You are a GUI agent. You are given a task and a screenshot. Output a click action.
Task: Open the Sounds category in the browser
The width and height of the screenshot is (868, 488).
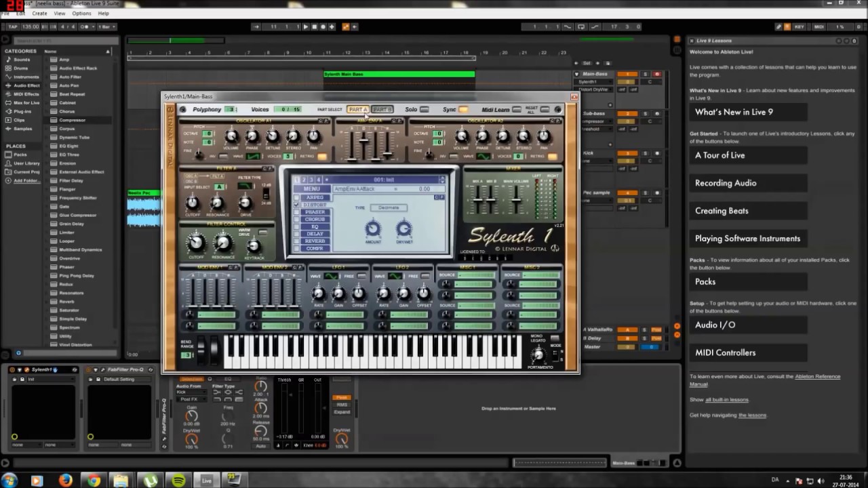[x=22, y=60]
